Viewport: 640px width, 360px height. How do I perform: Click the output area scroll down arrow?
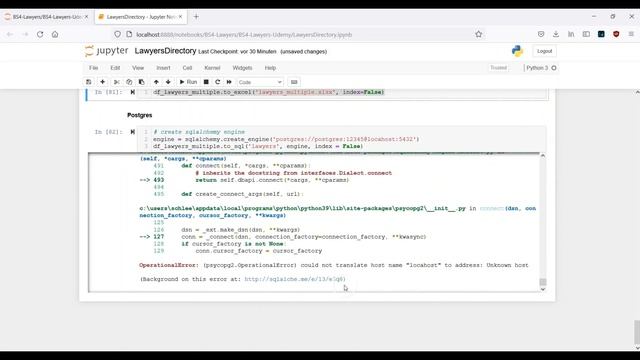point(543,289)
